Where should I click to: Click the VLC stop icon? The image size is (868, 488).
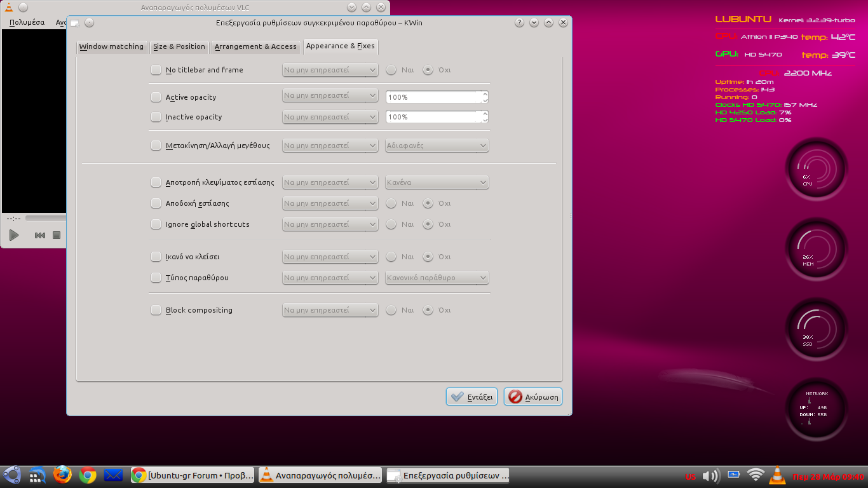(x=57, y=236)
